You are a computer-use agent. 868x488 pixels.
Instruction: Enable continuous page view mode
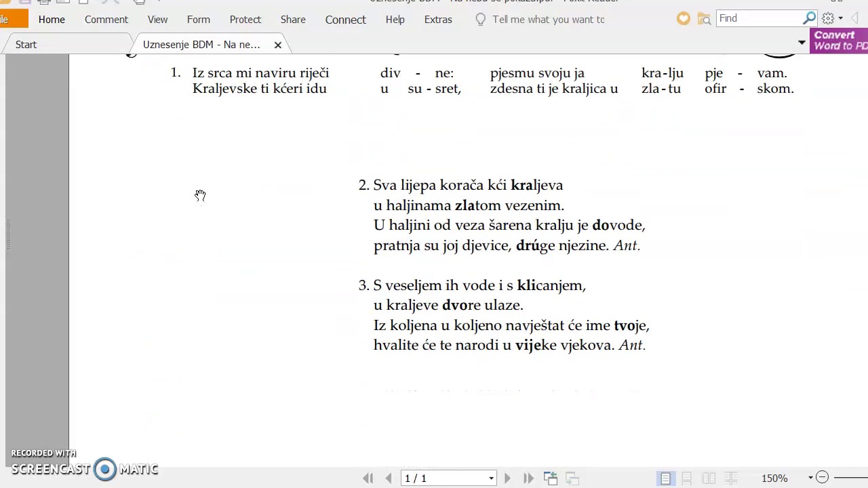pyautogui.click(x=686, y=478)
